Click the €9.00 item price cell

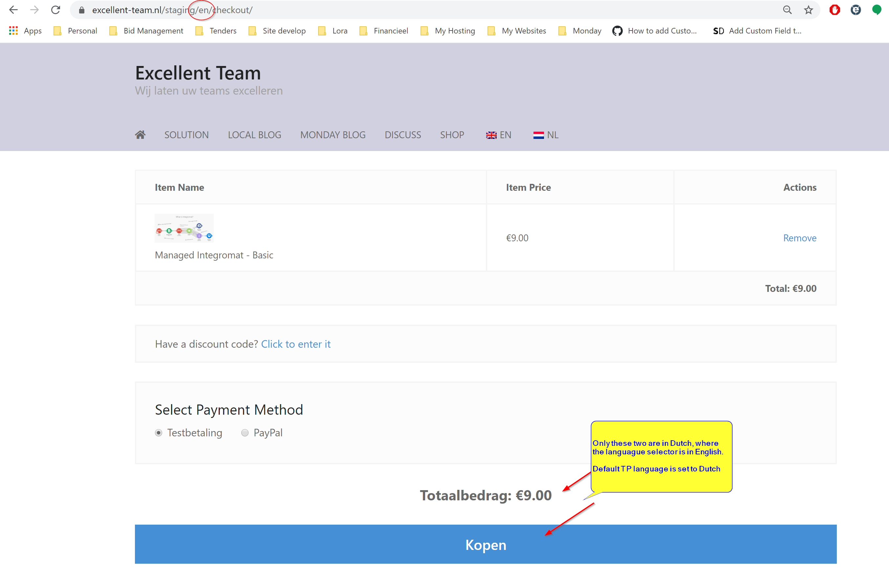[517, 238]
